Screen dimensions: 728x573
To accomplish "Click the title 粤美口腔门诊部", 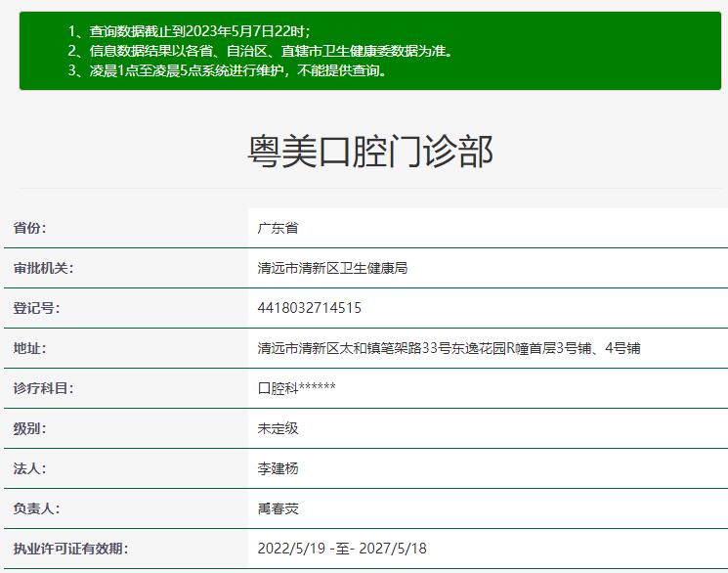I will point(370,152).
